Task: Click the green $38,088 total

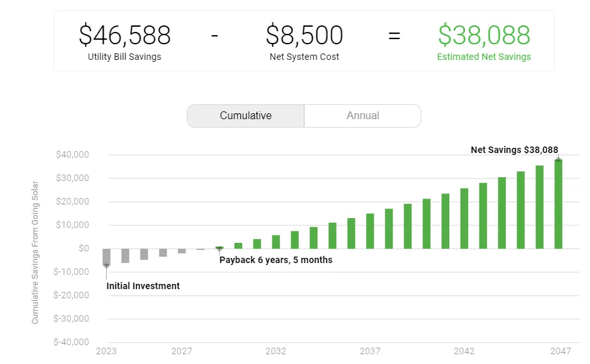Action: (x=484, y=35)
